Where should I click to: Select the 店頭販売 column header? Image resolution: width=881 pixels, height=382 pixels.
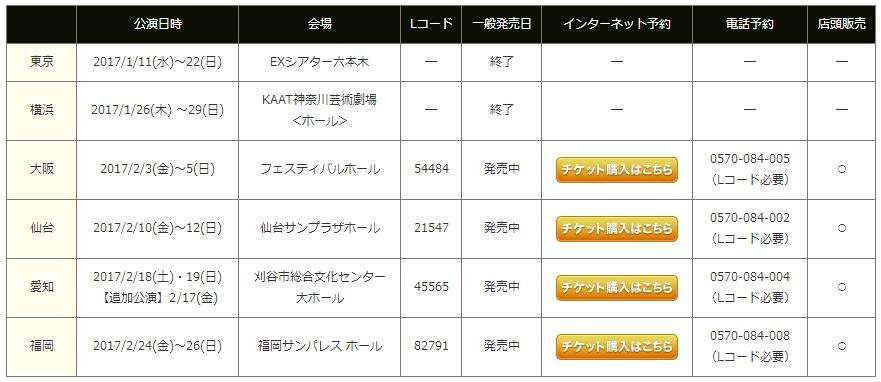click(841, 24)
